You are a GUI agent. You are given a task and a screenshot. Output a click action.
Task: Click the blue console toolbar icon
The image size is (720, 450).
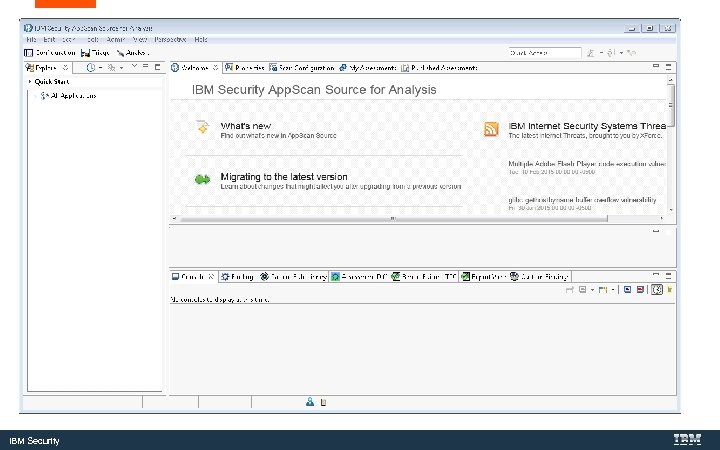tap(627, 289)
